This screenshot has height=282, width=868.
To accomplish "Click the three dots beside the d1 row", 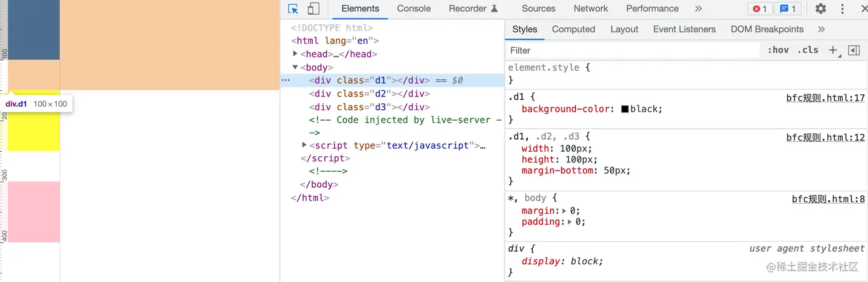I will click(x=285, y=80).
